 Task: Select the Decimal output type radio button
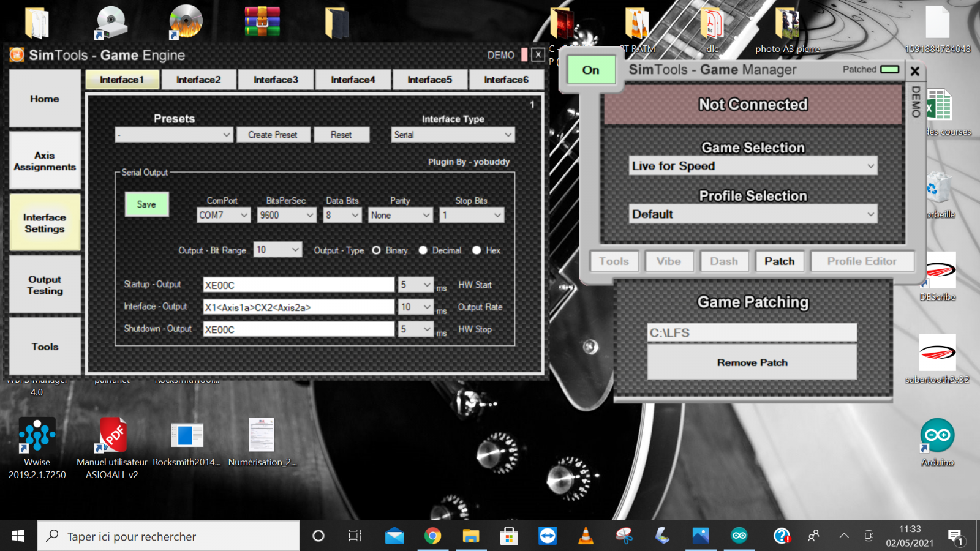[x=423, y=250]
